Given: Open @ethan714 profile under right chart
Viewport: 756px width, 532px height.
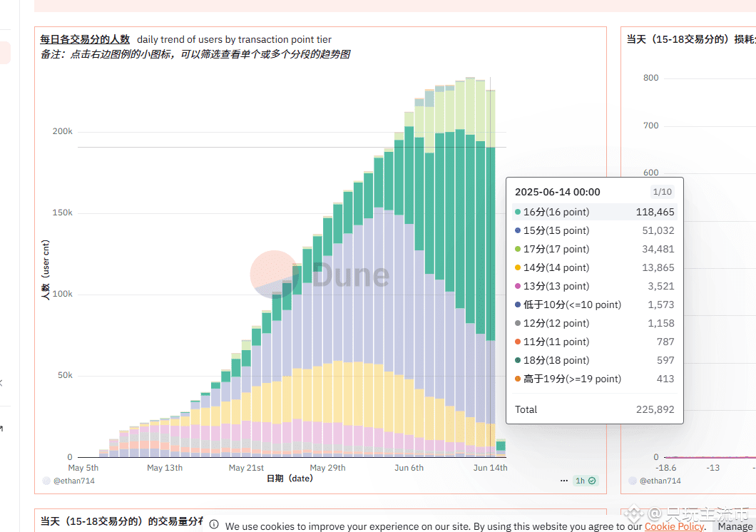Looking at the screenshot, I should pos(660,481).
